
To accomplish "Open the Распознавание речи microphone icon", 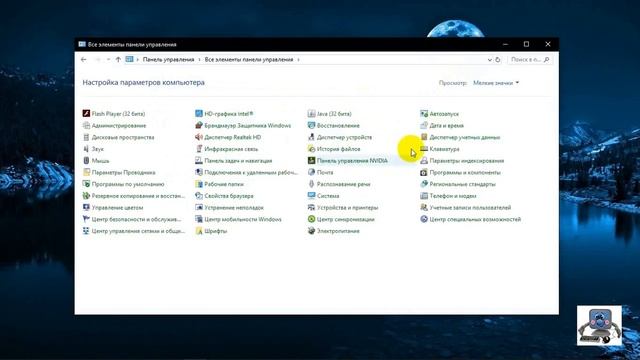I will 311,184.
